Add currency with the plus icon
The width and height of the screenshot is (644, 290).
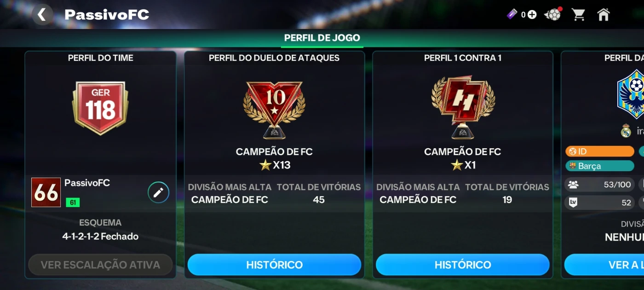pyautogui.click(x=532, y=15)
